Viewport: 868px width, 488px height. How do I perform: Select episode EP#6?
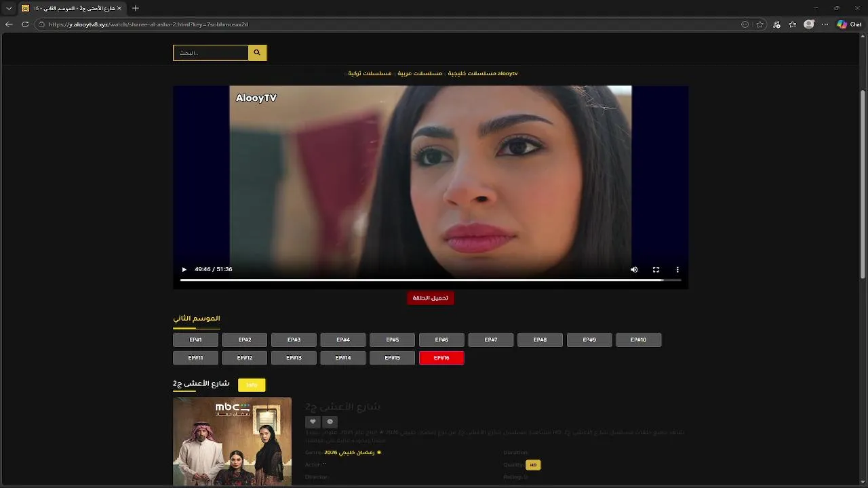441,340
